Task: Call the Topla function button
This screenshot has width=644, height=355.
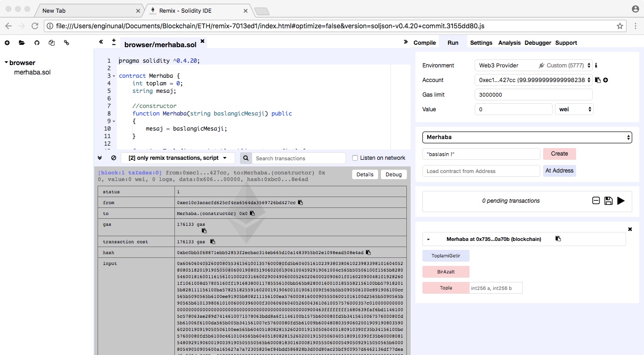Action: click(446, 288)
